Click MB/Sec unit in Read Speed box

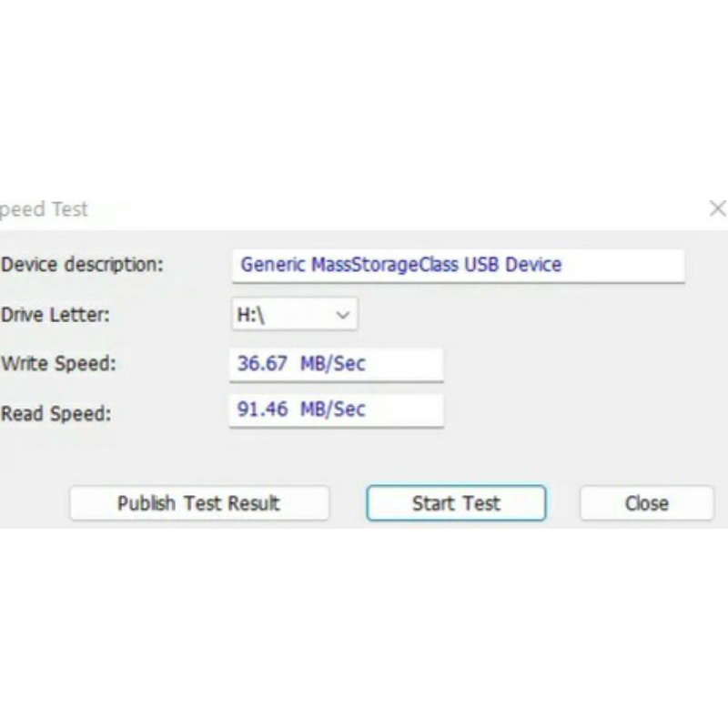332,409
